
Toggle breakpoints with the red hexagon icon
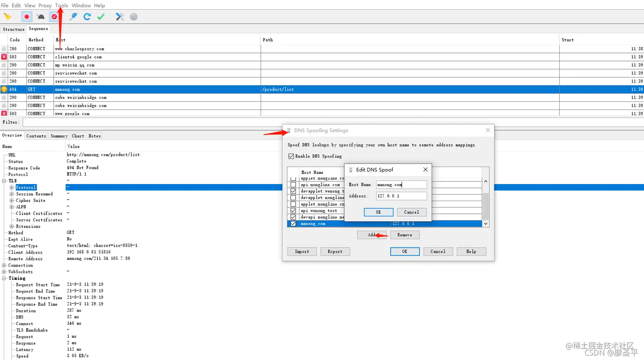click(55, 17)
